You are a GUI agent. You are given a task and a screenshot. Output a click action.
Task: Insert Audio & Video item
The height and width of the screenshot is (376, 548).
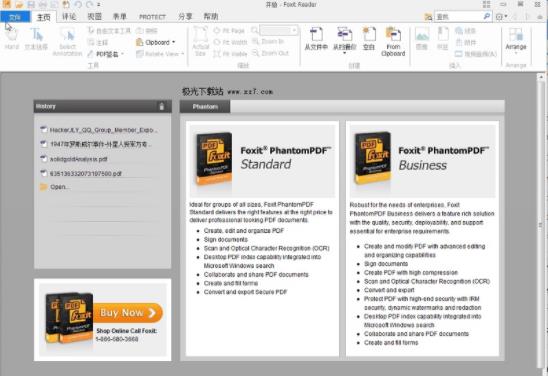(x=476, y=54)
